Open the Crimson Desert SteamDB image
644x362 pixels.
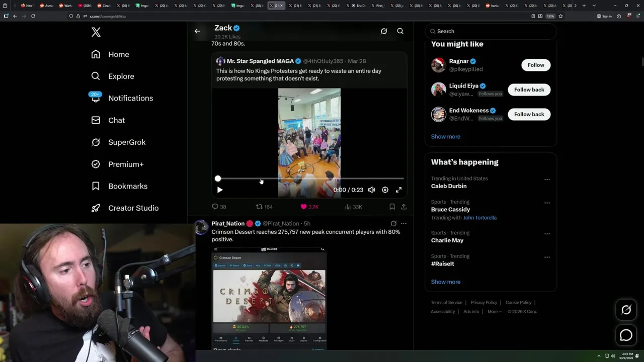pos(269,299)
